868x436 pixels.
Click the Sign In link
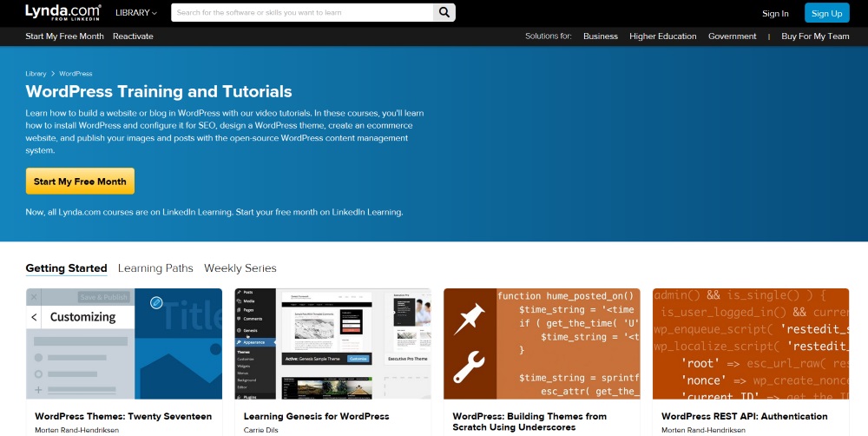775,13
